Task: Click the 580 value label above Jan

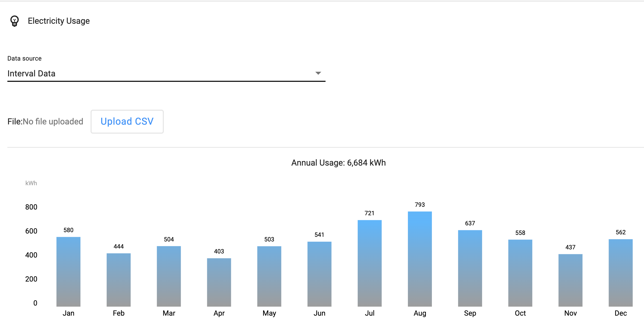Action: [68, 230]
